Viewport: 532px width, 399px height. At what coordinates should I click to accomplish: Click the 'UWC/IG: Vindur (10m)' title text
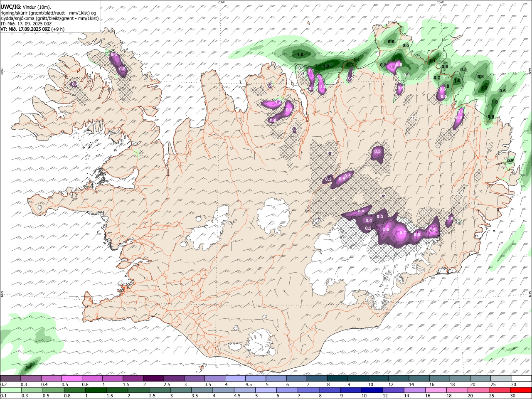click(x=26, y=7)
